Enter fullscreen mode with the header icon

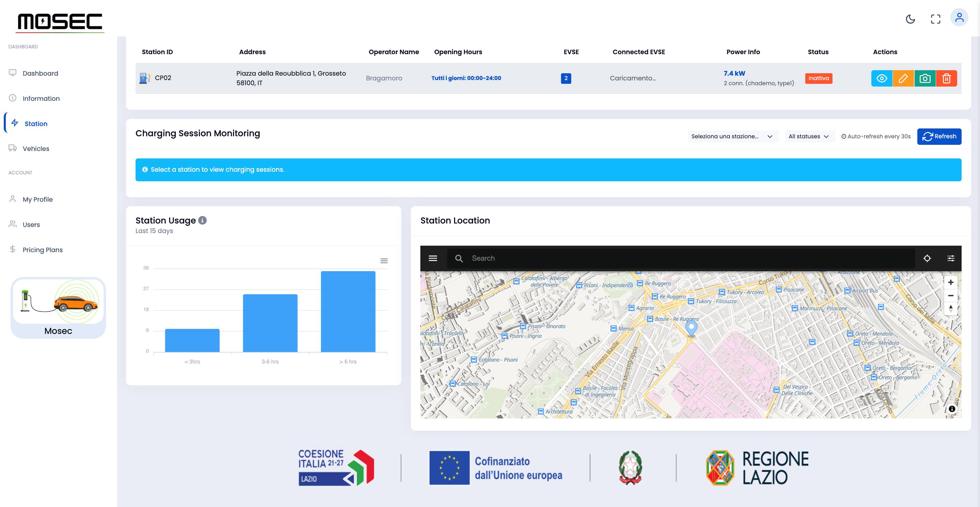pyautogui.click(x=935, y=19)
